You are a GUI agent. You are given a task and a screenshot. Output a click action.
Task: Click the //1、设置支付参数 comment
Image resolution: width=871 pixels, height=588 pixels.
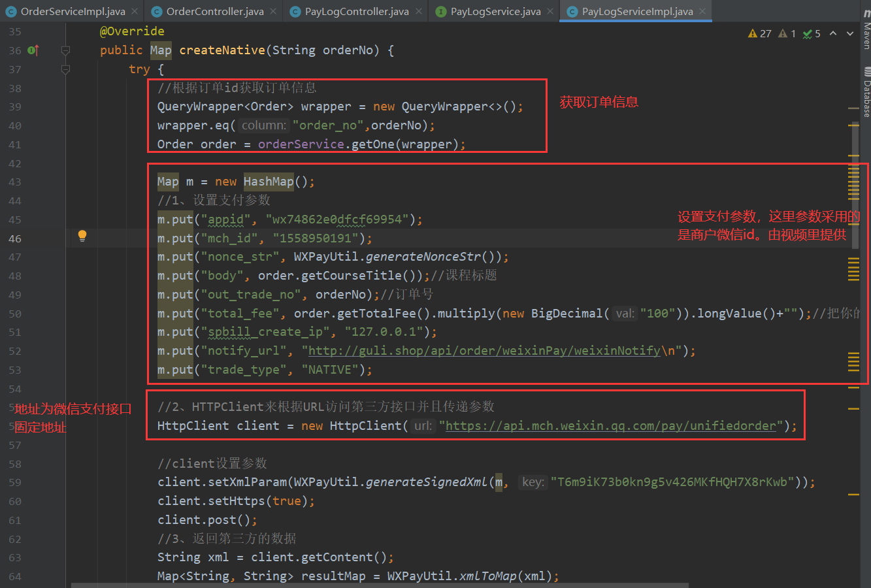(214, 201)
